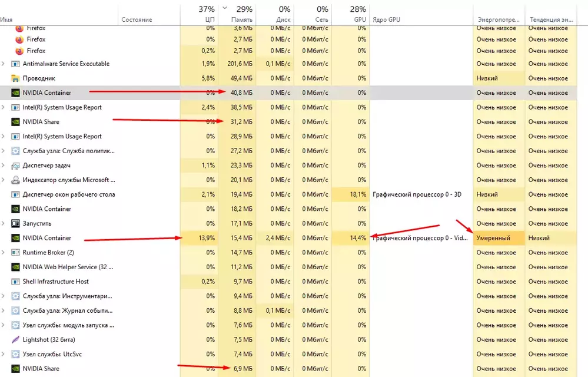Click the Индексатор службы Microsoft icon
This screenshot has height=377, width=588.
point(15,180)
